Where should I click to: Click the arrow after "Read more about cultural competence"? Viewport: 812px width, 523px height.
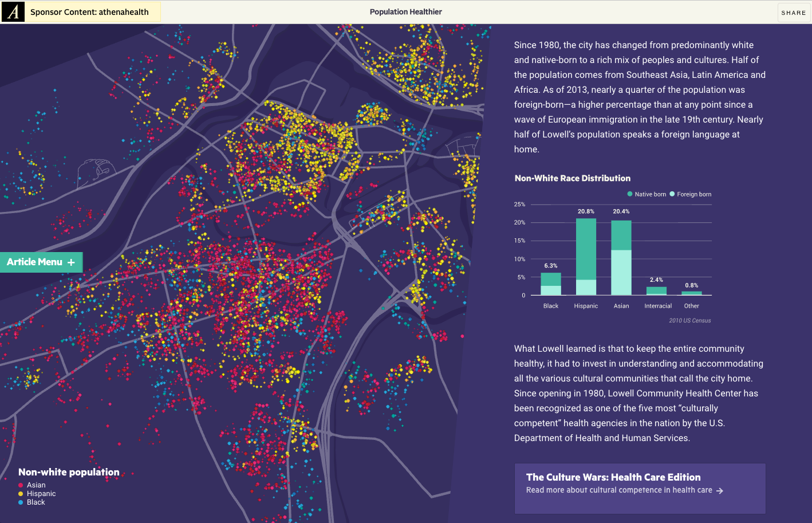pyautogui.click(x=720, y=491)
